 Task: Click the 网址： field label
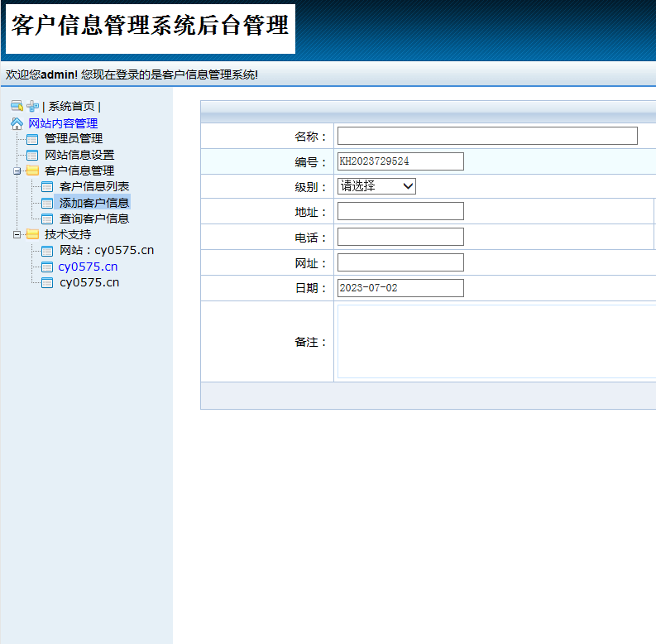310,263
